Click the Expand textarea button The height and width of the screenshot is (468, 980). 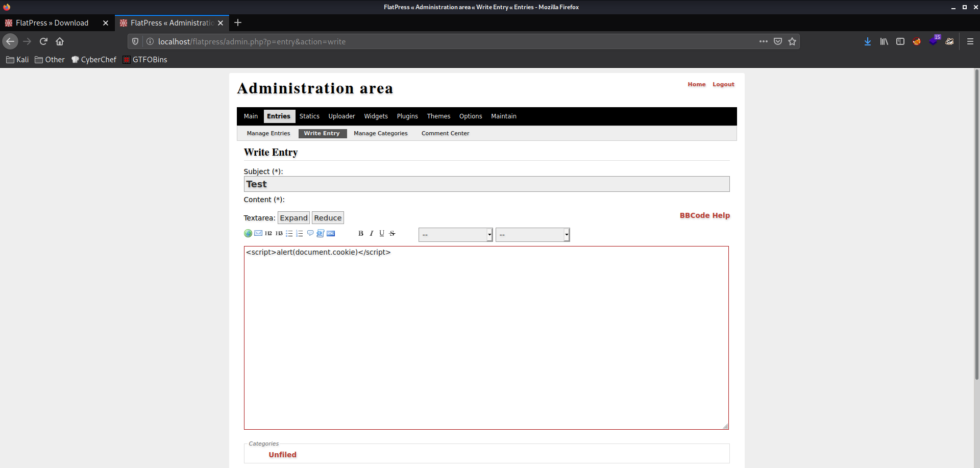(293, 217)
